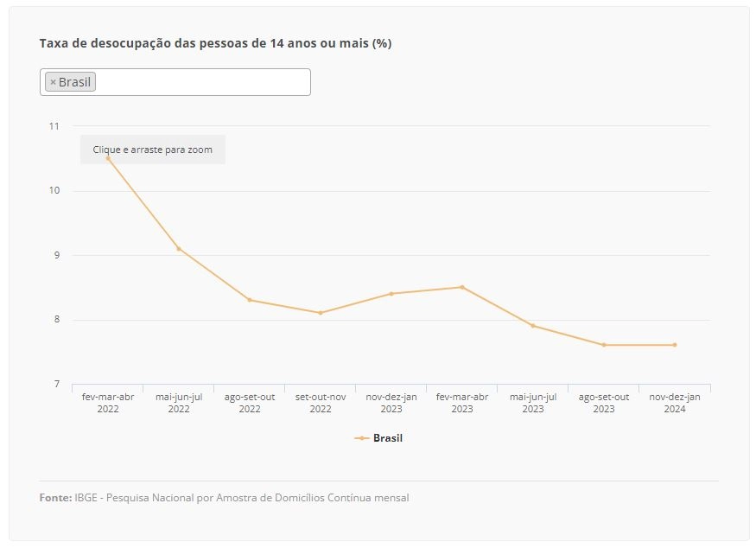
Task: Select the nov-dez-jan 2024 data point
Action: (675, 345)
